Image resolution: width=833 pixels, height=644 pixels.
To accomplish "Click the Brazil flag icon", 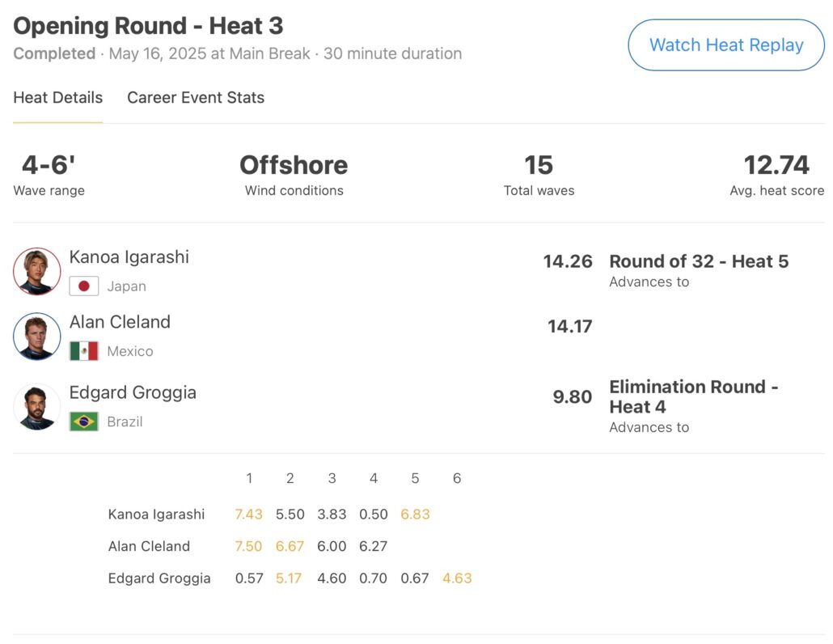I will click(84, 422).
